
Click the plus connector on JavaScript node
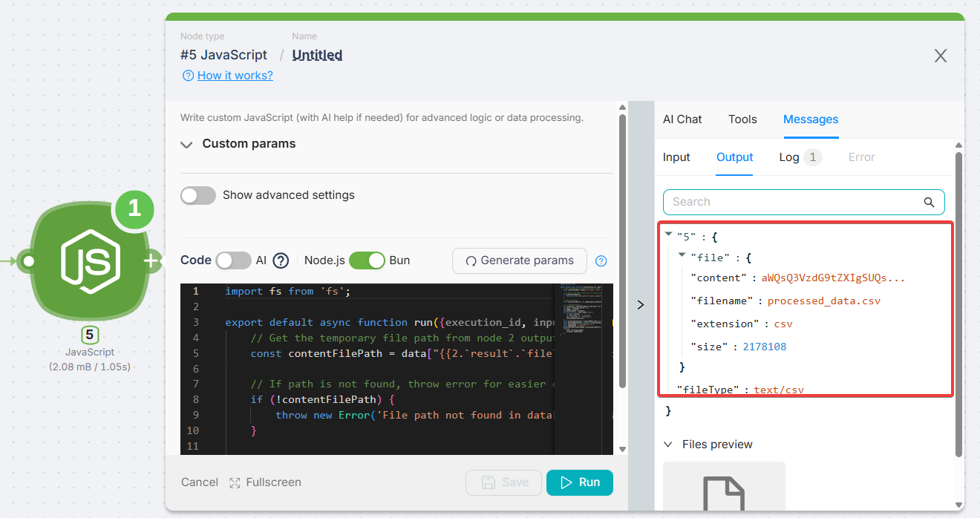click(151, 261)
